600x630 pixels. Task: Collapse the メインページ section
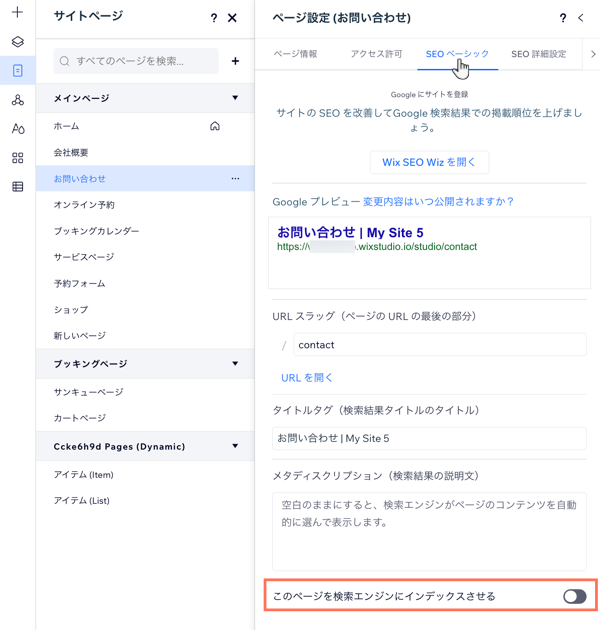coord(235,98)
